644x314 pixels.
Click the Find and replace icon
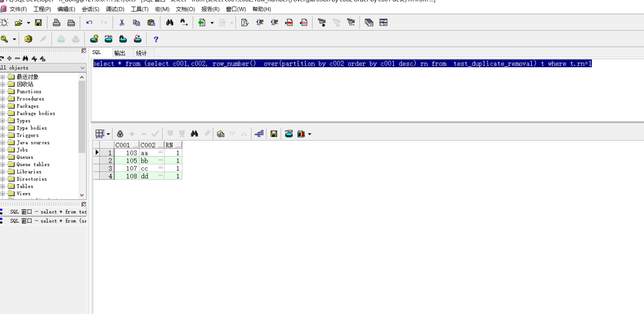(x=184, y=23)
